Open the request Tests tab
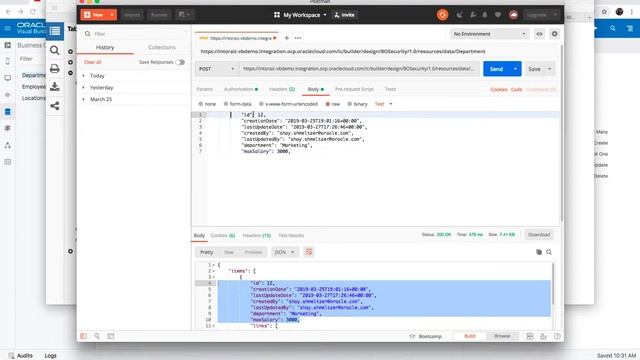Screen dimensions: 640x360 click(x=390, y=89)
